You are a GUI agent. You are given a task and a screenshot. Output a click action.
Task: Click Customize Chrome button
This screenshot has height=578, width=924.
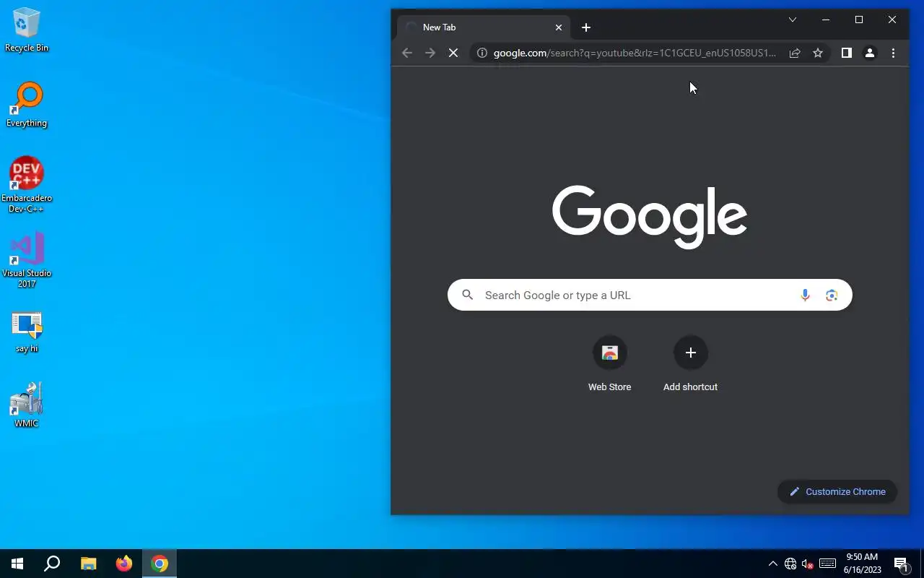pos(837,491)
